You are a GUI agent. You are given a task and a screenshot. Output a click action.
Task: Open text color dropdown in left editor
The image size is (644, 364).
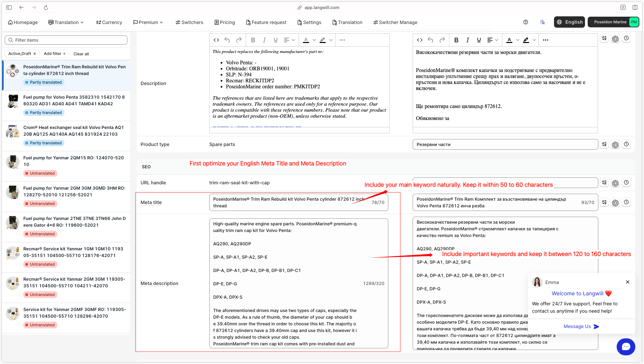click(x=314, y=40)
